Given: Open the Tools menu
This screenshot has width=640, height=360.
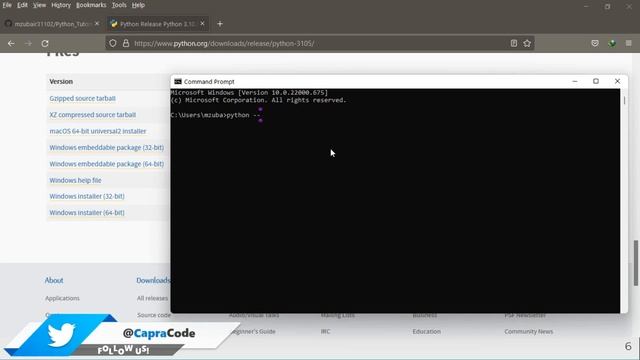Looking at the screenshot, I should click(x=119, y=5).
